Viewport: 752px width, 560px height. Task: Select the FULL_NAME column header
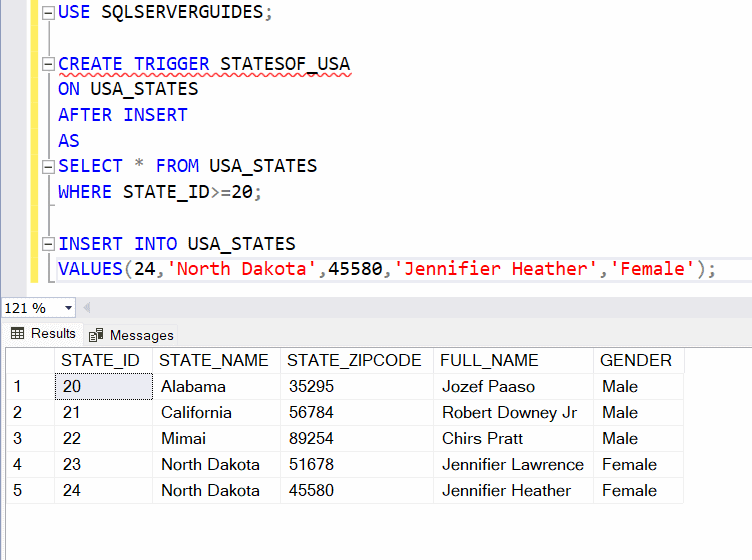pos(513,361)
